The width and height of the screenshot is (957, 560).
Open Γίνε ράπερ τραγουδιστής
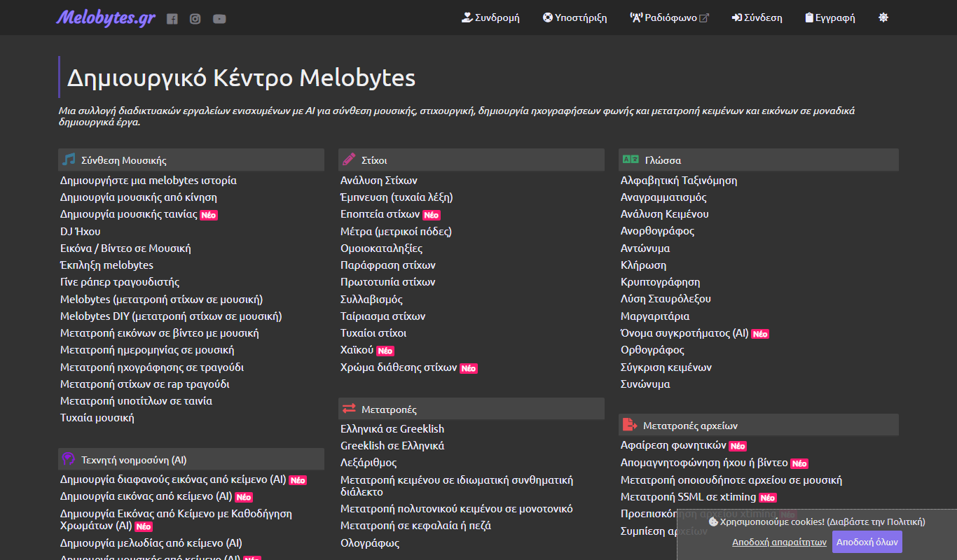[x=120, y=282]
